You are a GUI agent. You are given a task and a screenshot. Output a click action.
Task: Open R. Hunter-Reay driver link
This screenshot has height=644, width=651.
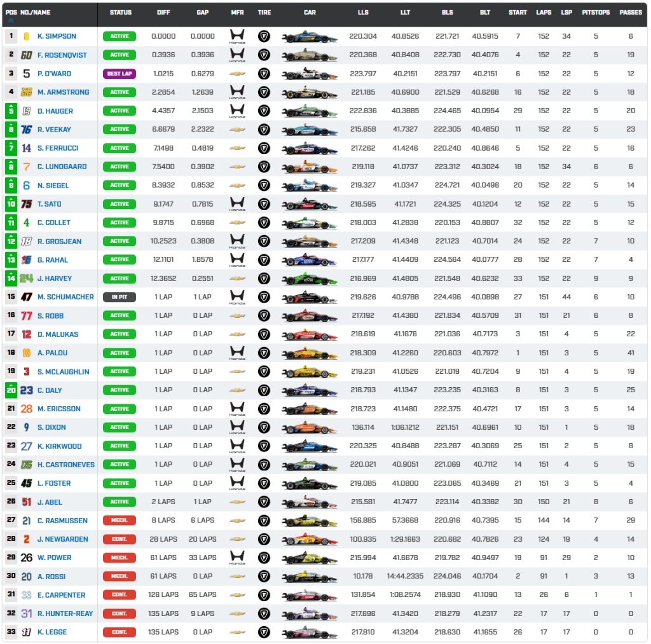(65, 613)
